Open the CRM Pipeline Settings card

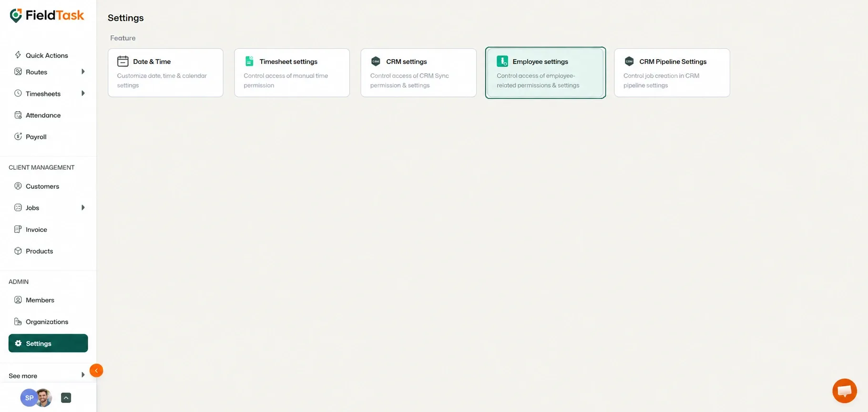(x=672, y=72)
